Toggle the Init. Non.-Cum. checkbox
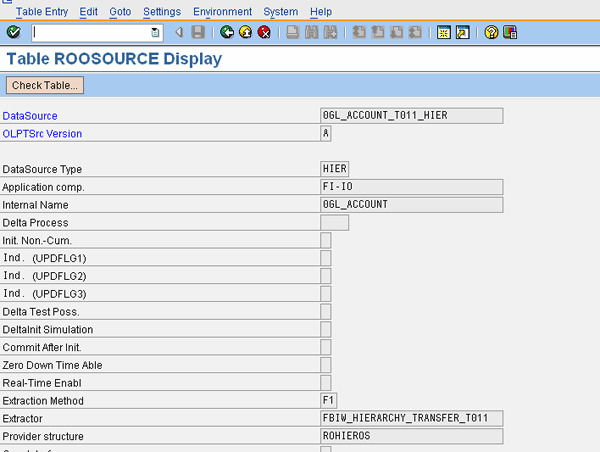Screen dimensions: 600x452 pyautogui.click(x=326, y=240)
